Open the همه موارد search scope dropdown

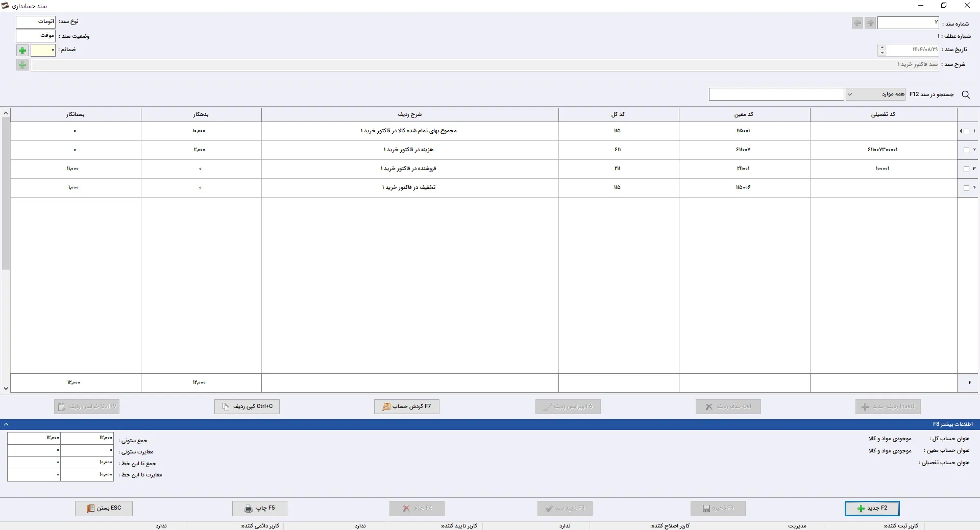tap(876, 94)
